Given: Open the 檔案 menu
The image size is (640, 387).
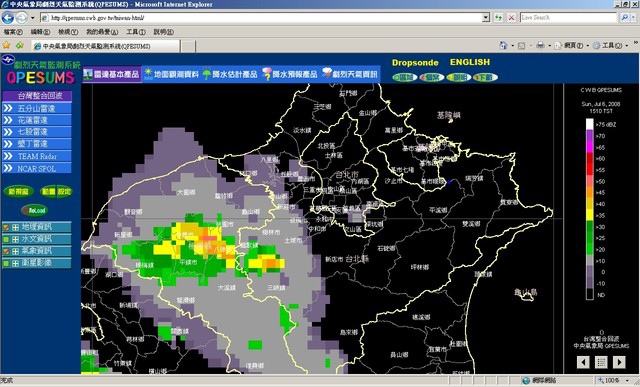Looking at the screenshot, I should (13, 32).
